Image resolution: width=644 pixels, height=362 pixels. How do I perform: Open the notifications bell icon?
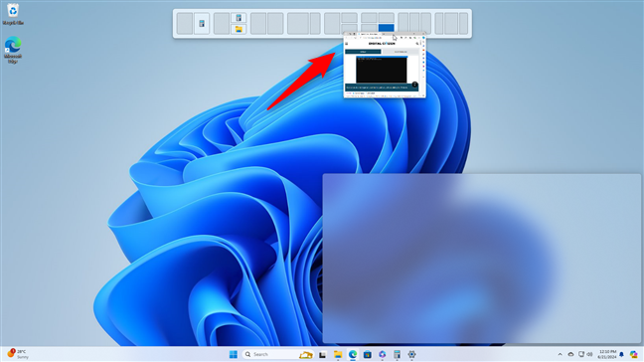click(622, 354)
